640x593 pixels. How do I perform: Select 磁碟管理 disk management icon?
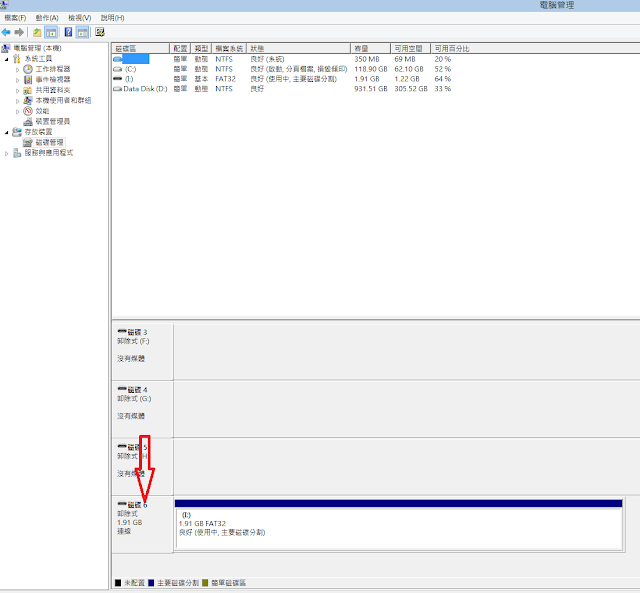pyautogui.click(x=28, y=142)
